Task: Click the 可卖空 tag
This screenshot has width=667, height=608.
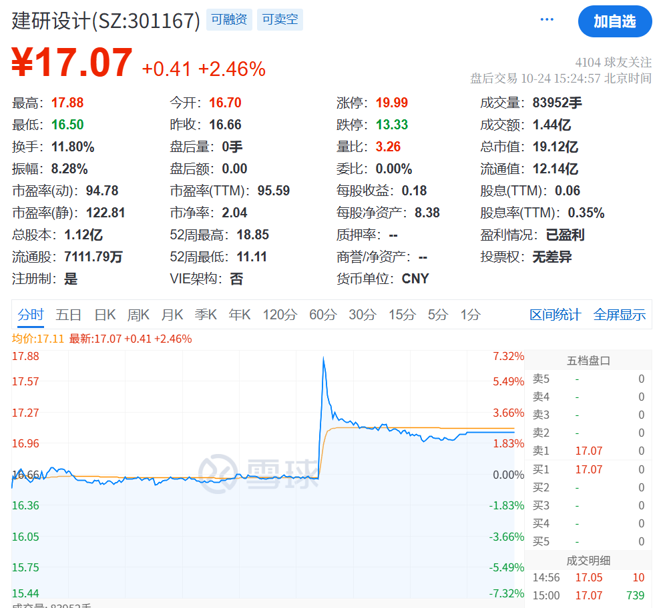Action: 280,20
